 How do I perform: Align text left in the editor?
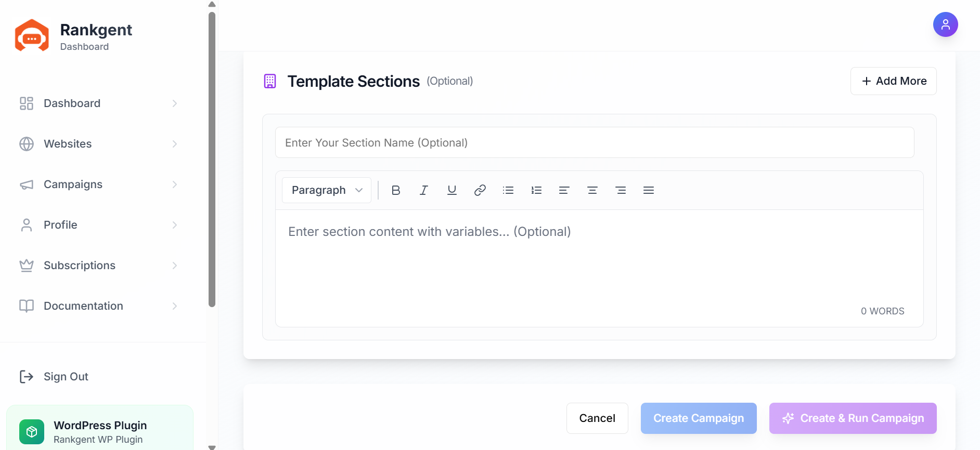564,190
